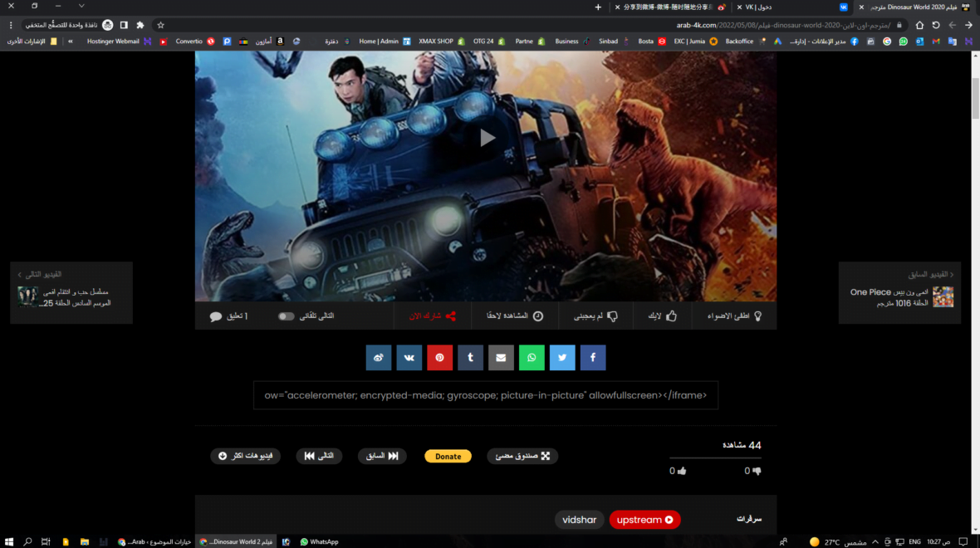Share the video on Pinterest

pyautogui.click(x=439, y=357)
